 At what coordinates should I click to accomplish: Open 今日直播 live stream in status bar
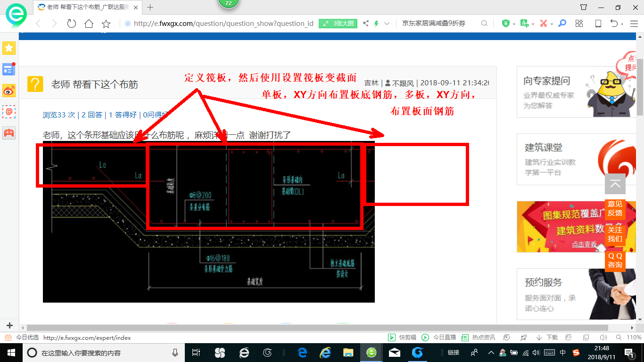tap(439, 337)
